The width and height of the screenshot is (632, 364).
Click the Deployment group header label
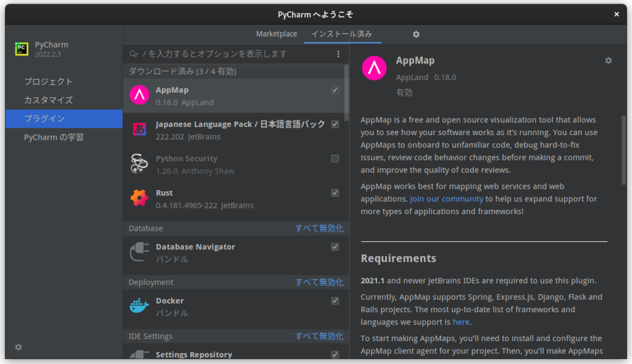pyautogui.click(x=151, y=282)
